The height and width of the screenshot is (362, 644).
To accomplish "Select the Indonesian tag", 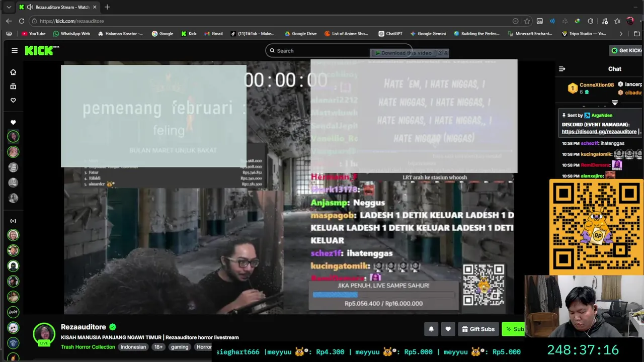I will pyautogui.click(x=133, y=347).
